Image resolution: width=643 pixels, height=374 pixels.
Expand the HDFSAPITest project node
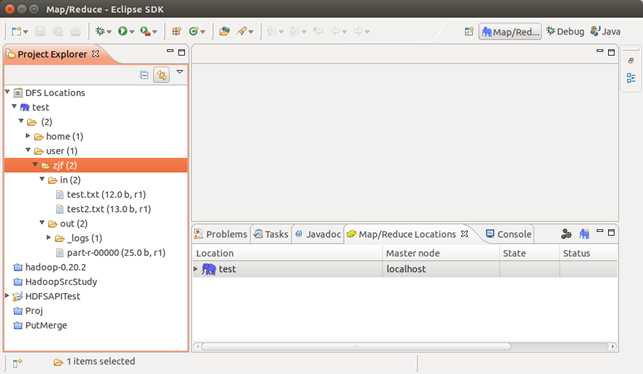pyautogui.click(x=7, y=295)
